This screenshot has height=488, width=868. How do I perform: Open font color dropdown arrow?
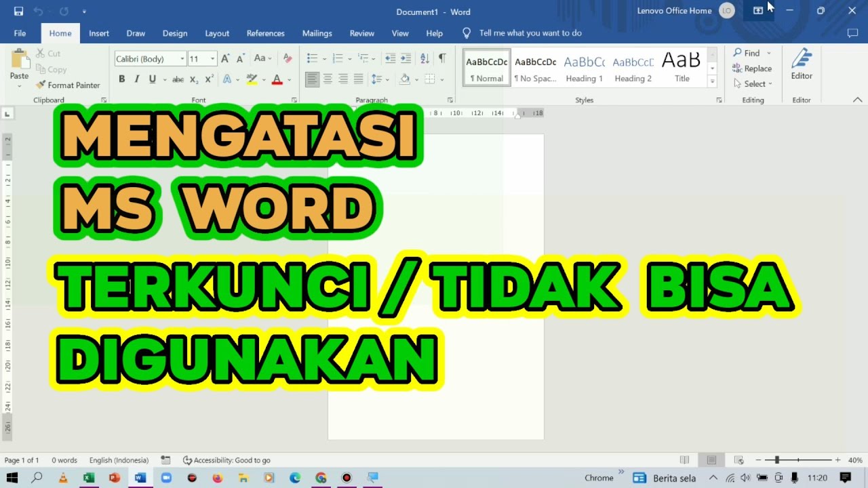click(x=290, y=79)
